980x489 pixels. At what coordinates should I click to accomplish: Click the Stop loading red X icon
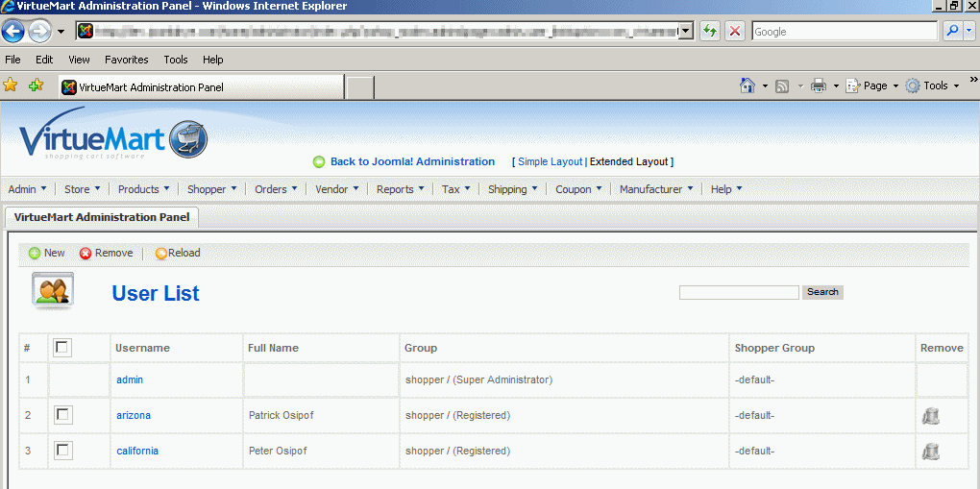[x=735, y=32]
